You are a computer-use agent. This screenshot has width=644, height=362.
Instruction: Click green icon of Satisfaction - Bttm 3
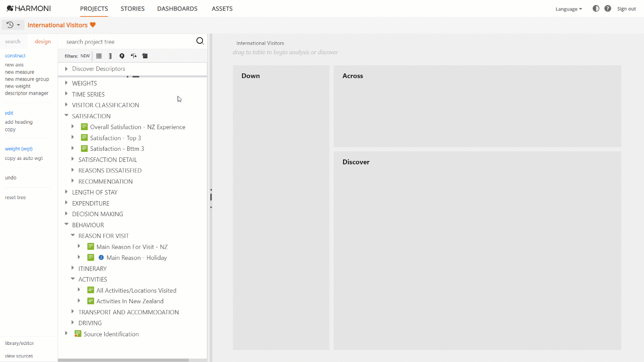tap(84, 148)
